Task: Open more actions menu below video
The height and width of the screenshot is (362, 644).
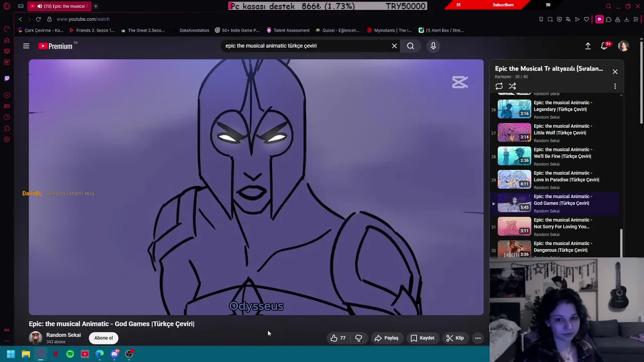Action: pos(478,338)
